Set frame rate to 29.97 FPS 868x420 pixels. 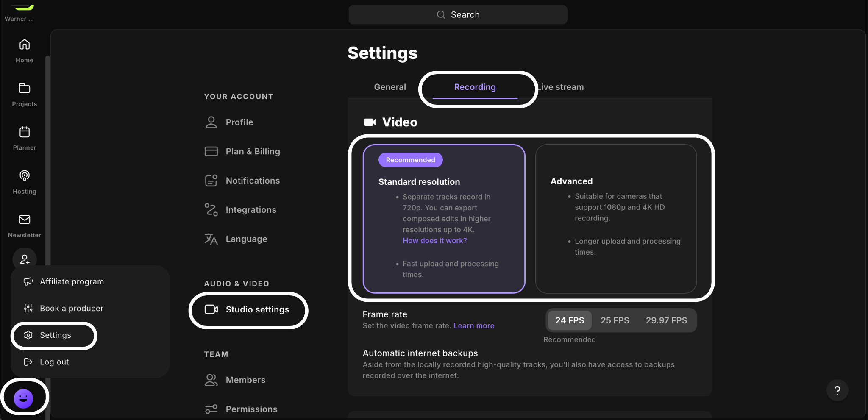(666, 320)
